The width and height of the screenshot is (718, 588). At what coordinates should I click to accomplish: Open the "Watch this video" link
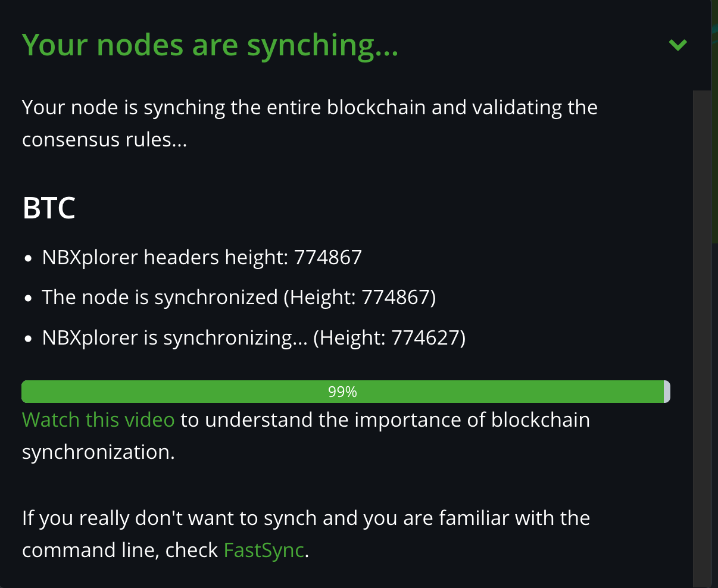tap(98, 420)
